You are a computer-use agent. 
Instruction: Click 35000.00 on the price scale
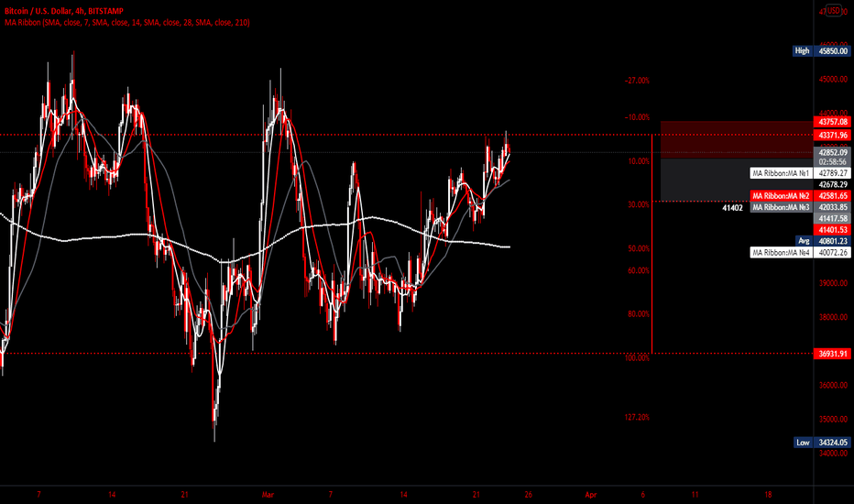(x=833, y=420)
